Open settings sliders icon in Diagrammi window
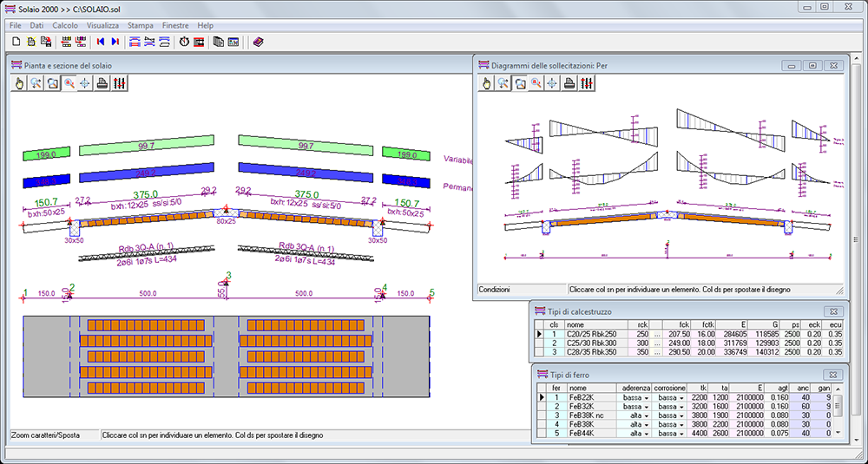This screenshot has height=464, width=868. coord(586,83)
